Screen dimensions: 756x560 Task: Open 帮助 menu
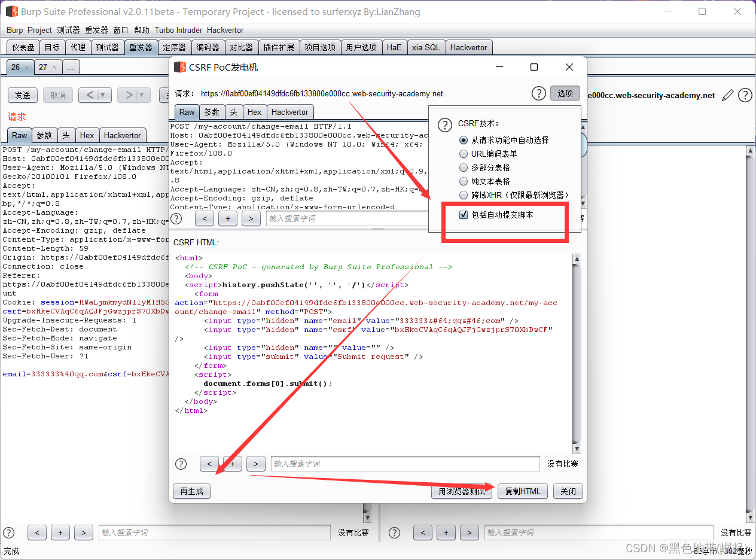click(x=142, y=30)
